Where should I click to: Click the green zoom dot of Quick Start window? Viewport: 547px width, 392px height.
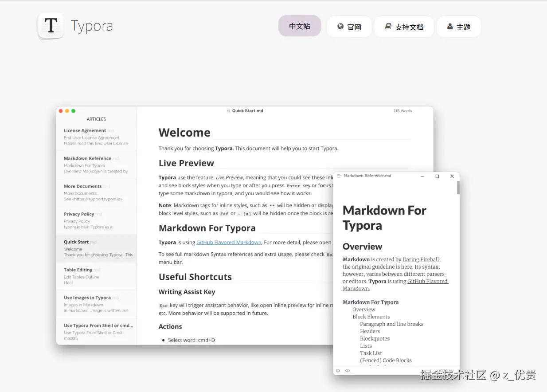tap(74, 111)
